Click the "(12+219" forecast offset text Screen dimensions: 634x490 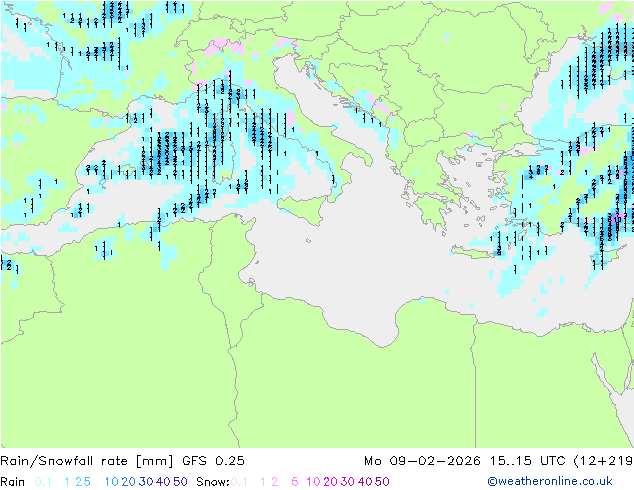click(603, 461)
